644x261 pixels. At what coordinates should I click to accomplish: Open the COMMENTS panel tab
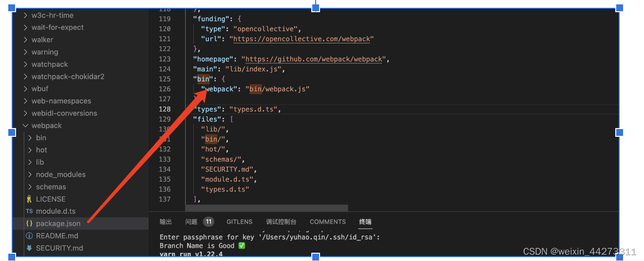point(328,222)
